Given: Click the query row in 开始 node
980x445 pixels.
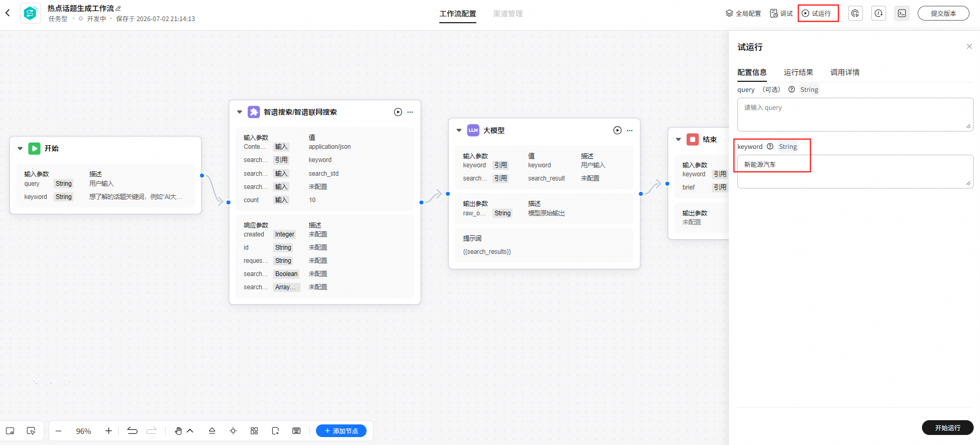Looking at the screenshot, I should click(105, 184).
